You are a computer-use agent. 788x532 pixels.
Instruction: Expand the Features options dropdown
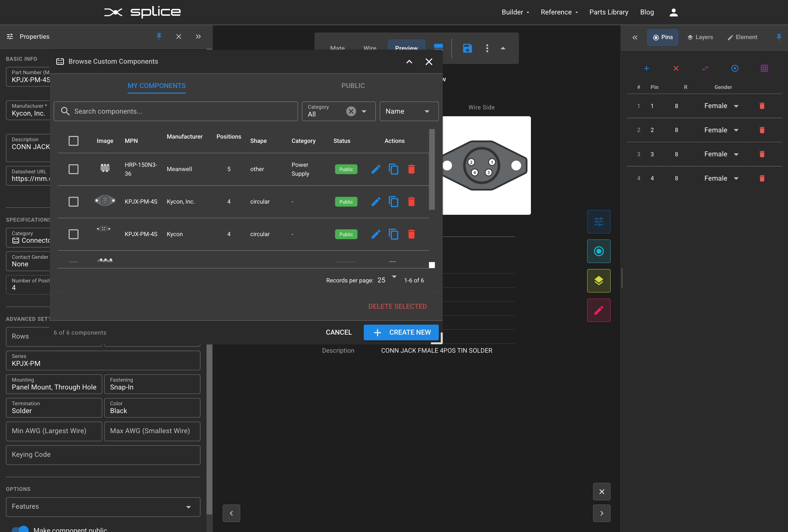click(188, 507)
